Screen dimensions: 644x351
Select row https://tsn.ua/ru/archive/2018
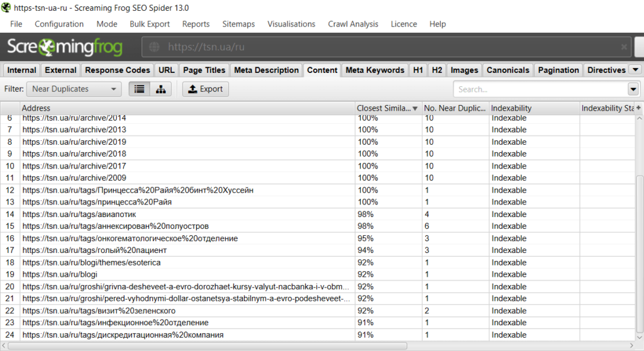point(318,153)
